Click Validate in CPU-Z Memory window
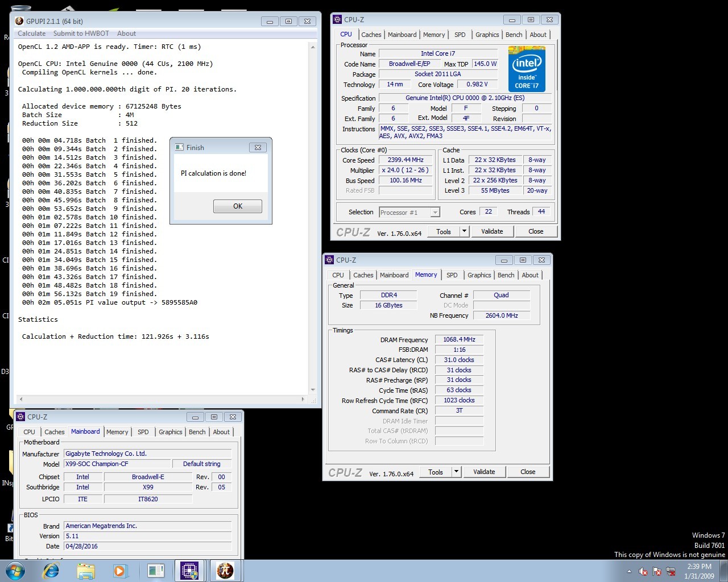728x582 pixels. click(x=484, y=472)
